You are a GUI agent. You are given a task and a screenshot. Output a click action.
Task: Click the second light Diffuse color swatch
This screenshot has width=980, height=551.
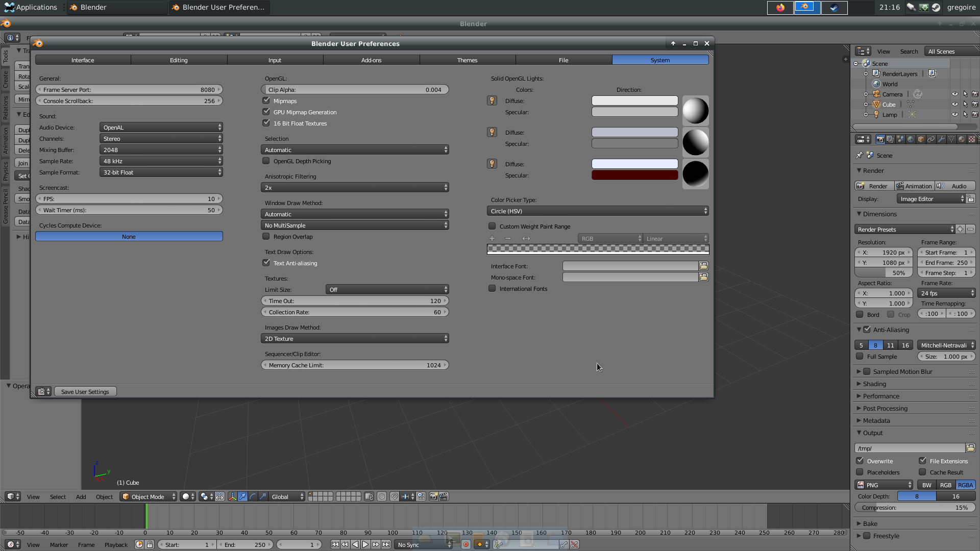pyautogui.click(x=634, y=132)
